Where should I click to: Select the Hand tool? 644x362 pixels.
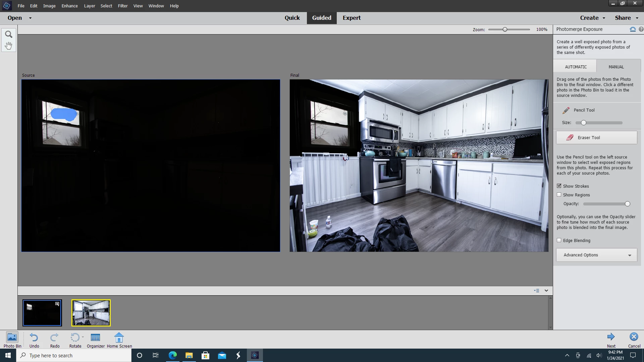click(9, 46)
